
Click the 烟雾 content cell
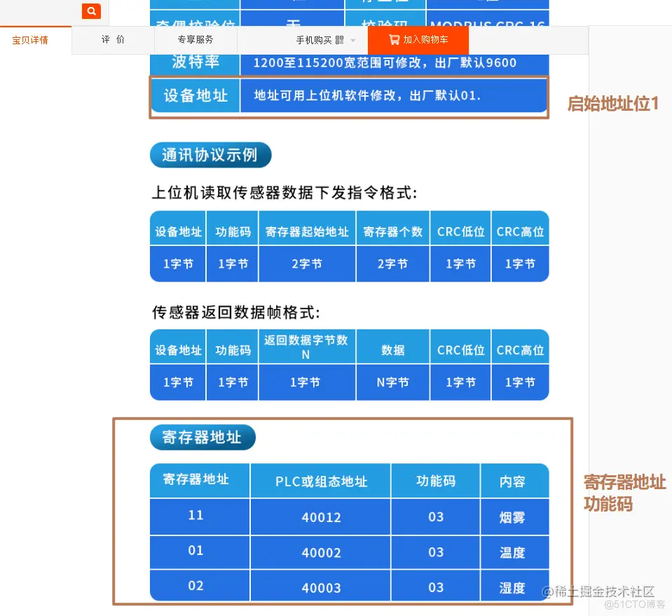pyautogui.click(x=514, y=517)
